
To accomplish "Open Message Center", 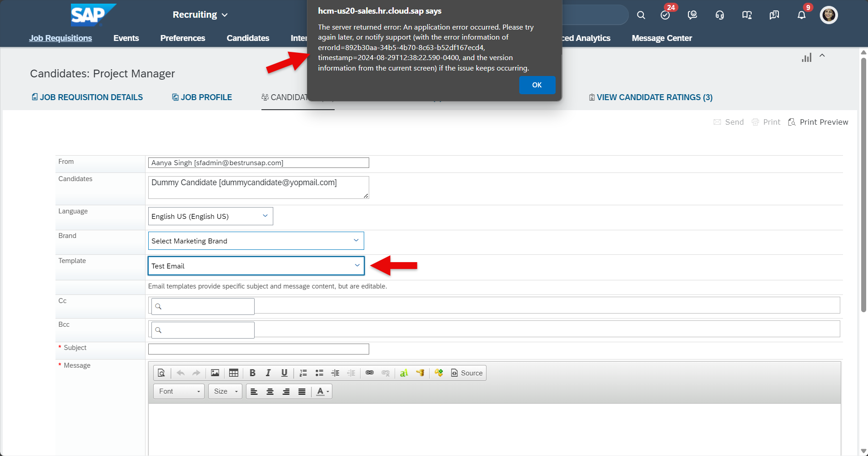I will [x=662, y=38].
